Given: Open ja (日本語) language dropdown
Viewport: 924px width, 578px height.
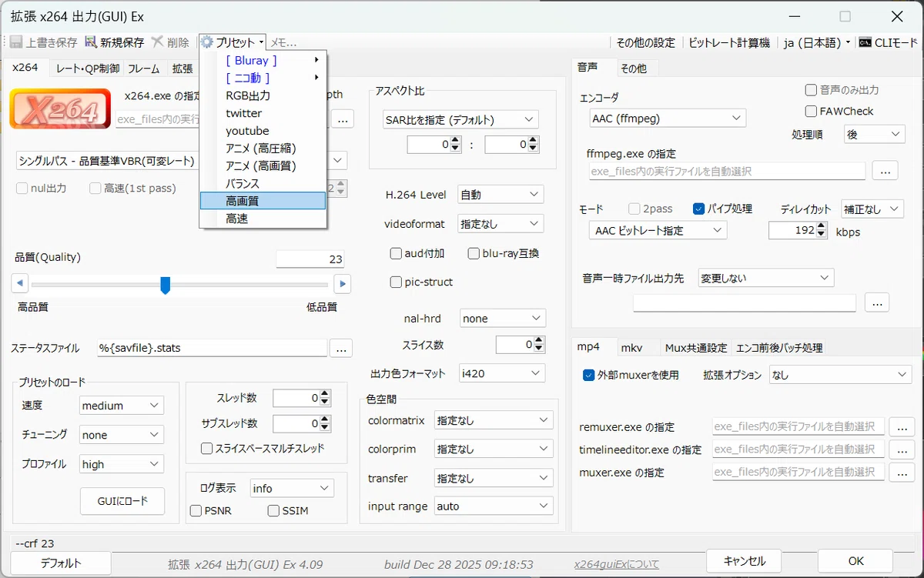Looking at the screenshot, I should [816, 42].
